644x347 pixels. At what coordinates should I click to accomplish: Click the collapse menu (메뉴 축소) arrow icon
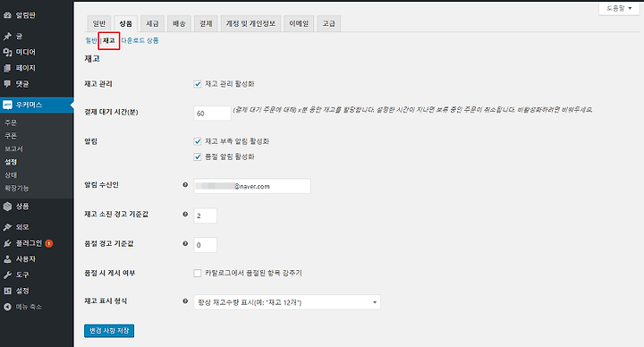click(x=7, y=307)
